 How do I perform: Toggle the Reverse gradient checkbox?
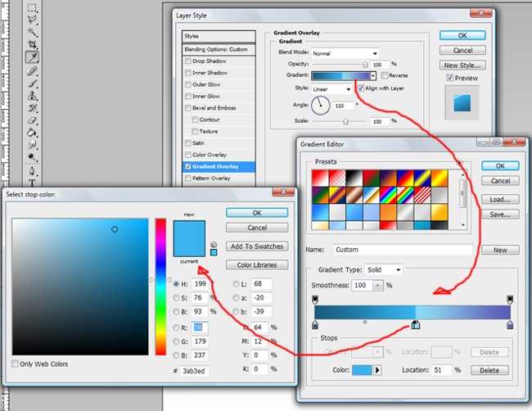click(x=382, y=76)
